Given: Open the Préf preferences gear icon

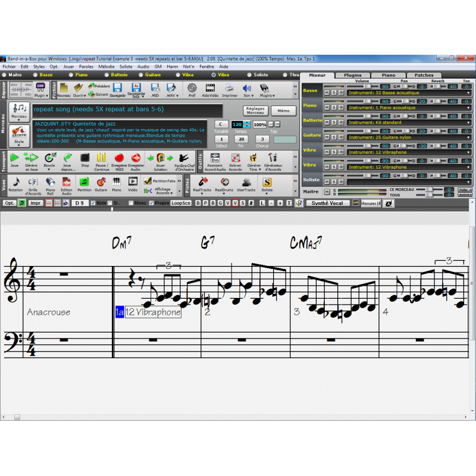Looking at the screenshot, I should (x=192, y=88).
